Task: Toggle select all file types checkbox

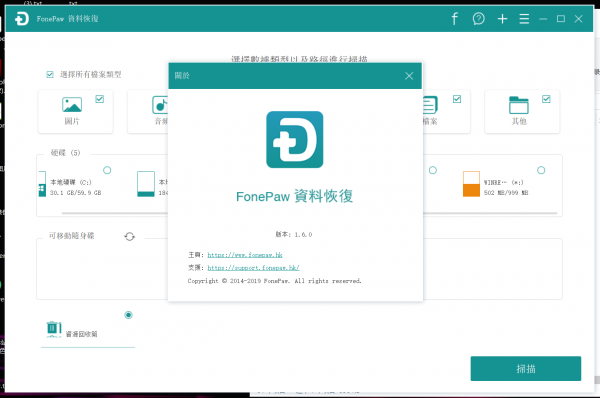Action: pos(50,74)
